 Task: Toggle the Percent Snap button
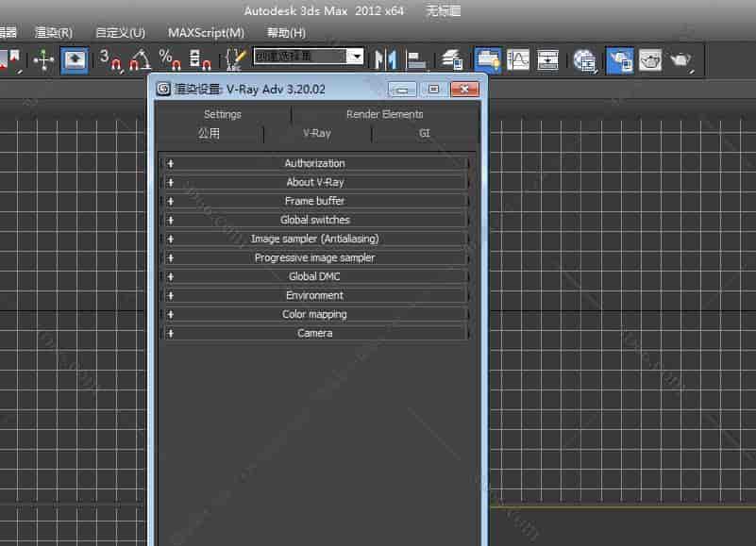(170, 60)
